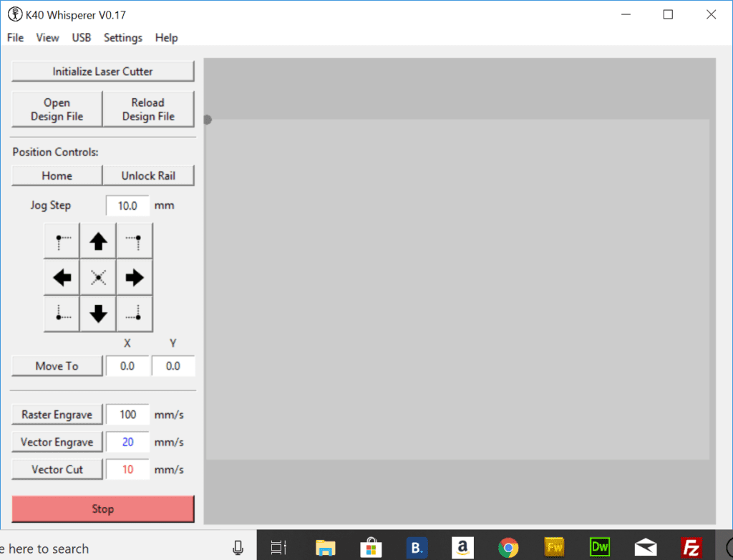This screenshot has height=560, width=733.
Task: Open the Help menu
Action: [x=166, y=37]
